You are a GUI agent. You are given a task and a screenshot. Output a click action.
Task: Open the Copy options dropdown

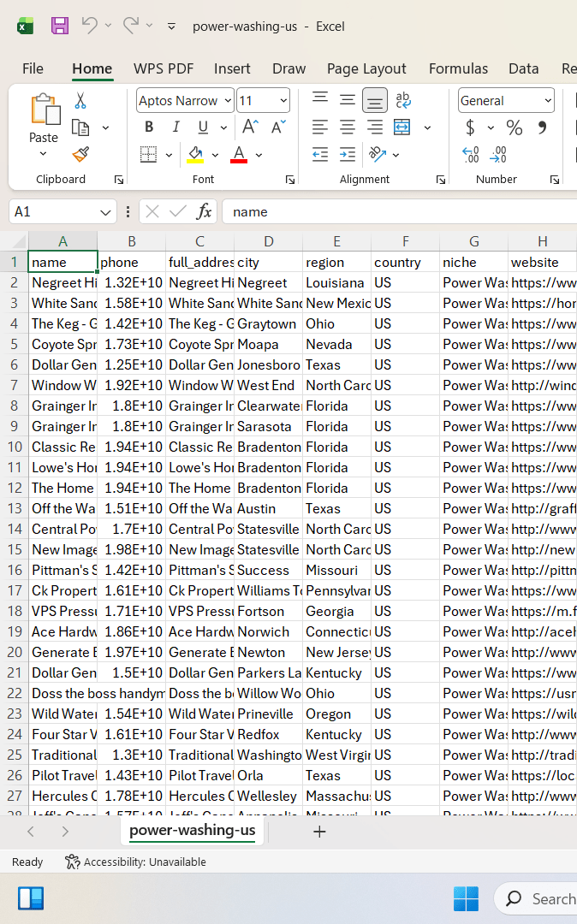click(x=105, y=127)
